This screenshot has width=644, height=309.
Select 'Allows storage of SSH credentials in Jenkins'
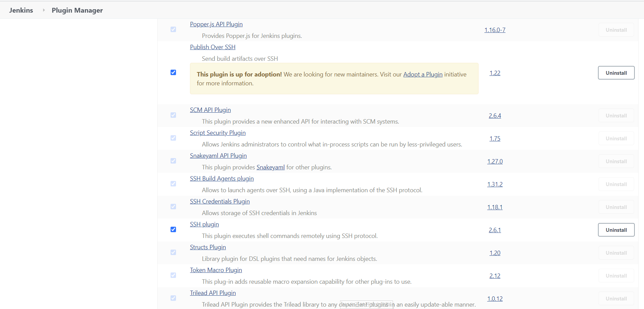point(259,213)
